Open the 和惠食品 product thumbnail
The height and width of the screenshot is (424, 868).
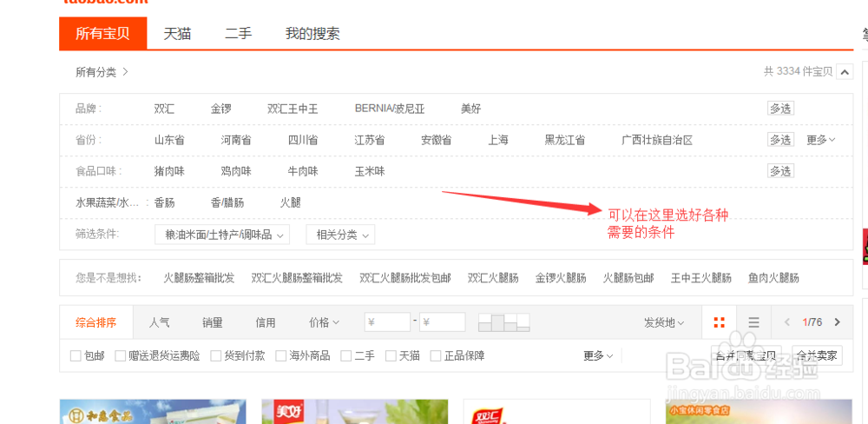coord(153,411)
